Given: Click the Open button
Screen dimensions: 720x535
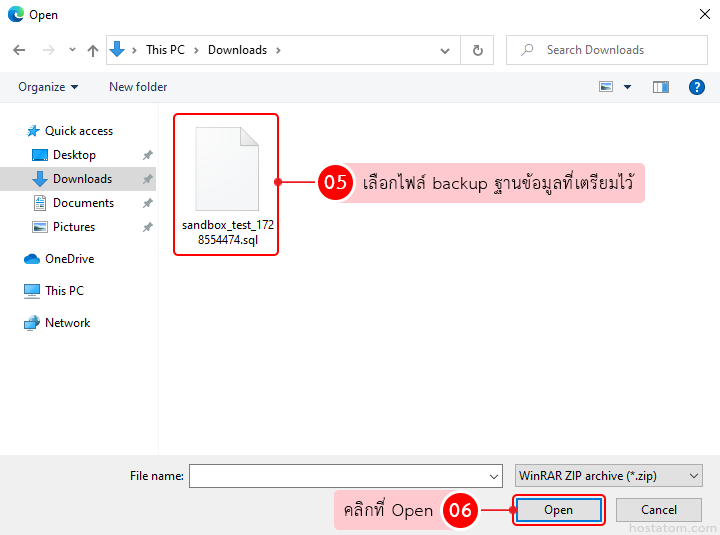Looking at the screenshot, I should 558,510.
